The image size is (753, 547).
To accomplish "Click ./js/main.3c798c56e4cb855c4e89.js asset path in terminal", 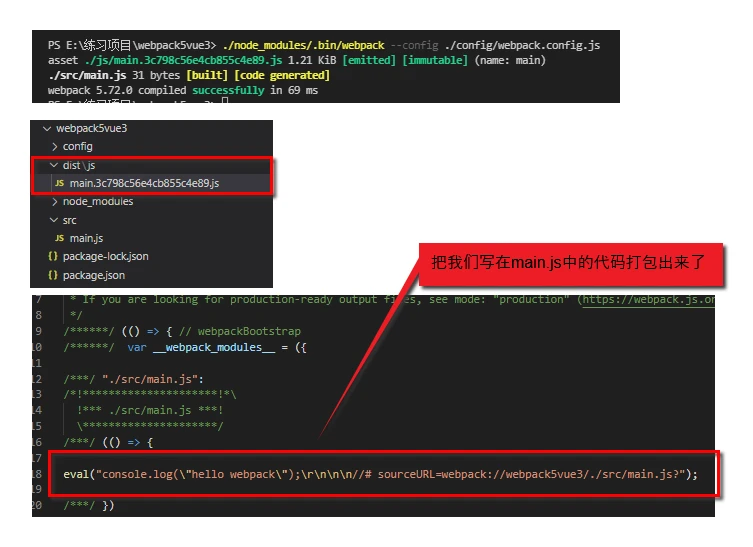I will pyautogui.click(x=183, y=61).
